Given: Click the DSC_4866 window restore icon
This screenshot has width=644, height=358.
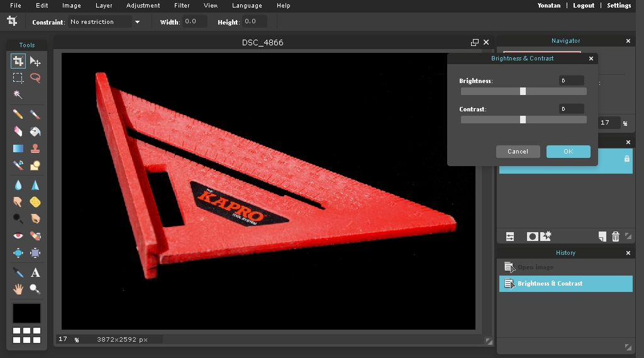Looking at the screenshot, I should (475, 42).
